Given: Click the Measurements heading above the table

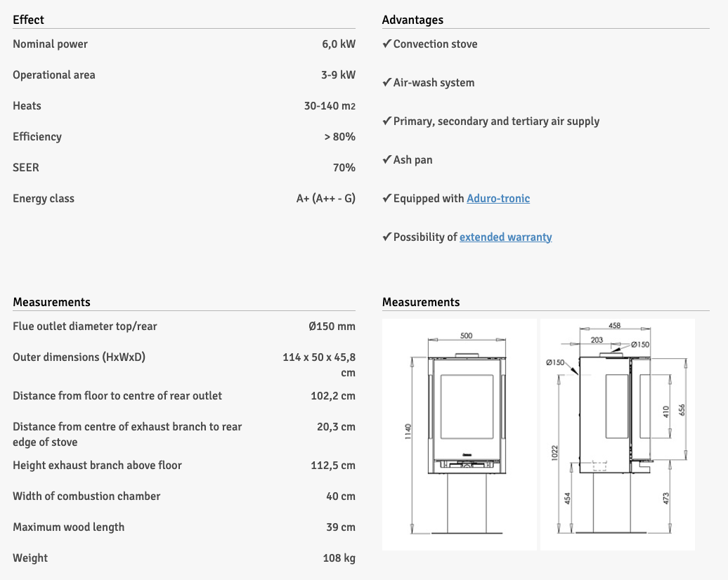Looking at the screenshot, I should pyautogui.click(x=51, y=302).
